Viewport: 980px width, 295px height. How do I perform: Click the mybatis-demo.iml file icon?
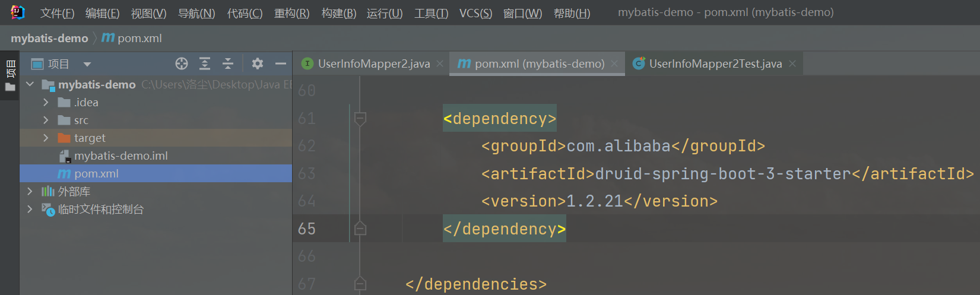tap(64, 156)
